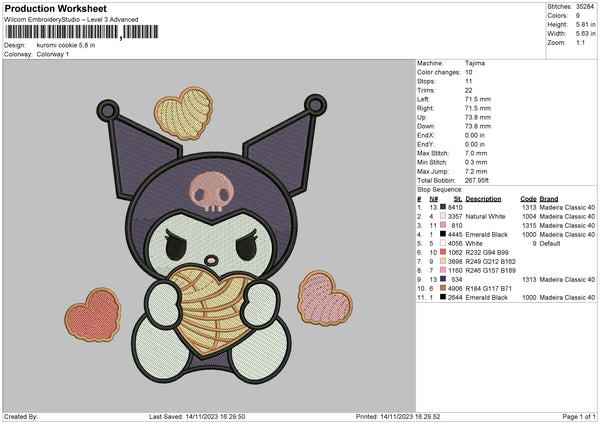Click the design name 'kuromi cookie 5,8 in'

coord(66,45)
